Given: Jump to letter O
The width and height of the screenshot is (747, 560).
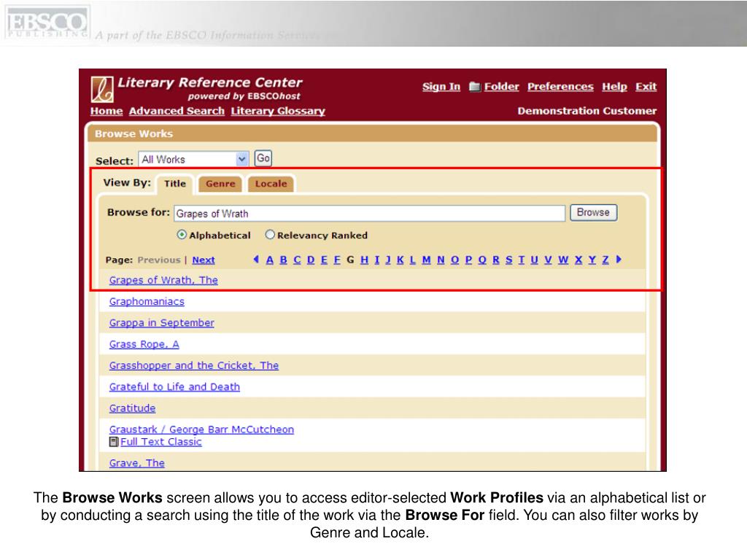Looking at the screenshot, I should tap(455, 260).
